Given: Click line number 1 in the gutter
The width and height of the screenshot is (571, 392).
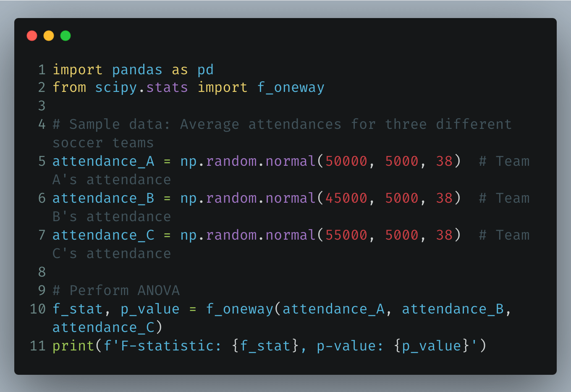Looking at the screenshot, I should [x=42, y=70].
